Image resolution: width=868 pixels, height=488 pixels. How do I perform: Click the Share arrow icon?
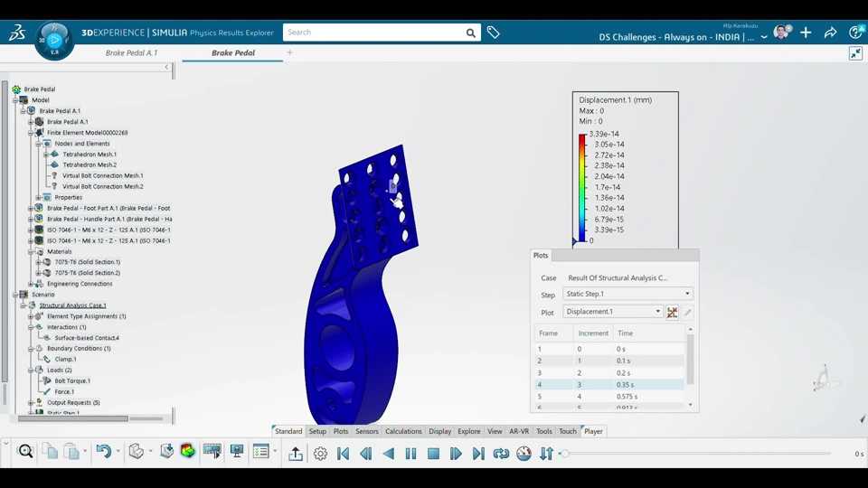point(830,33)
